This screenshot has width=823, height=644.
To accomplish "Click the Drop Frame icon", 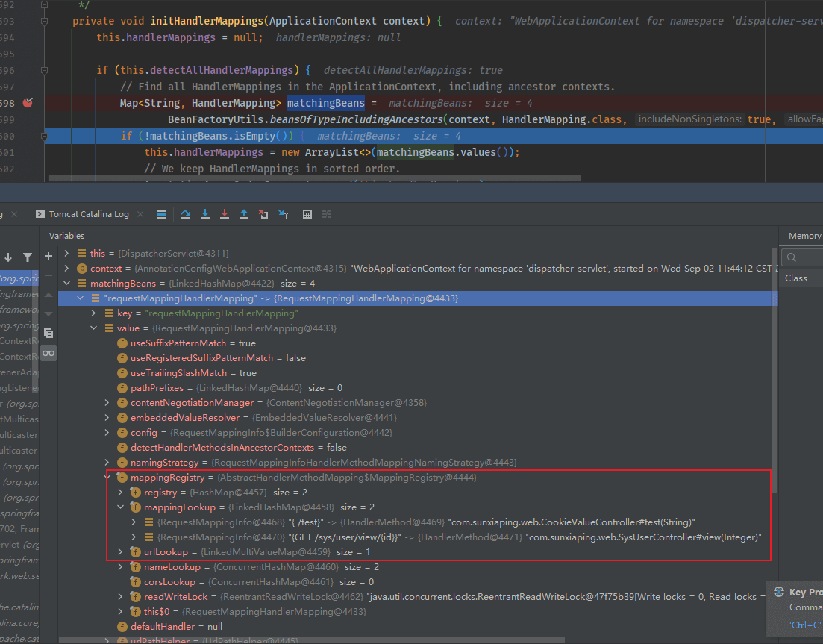I will [263, 214].
